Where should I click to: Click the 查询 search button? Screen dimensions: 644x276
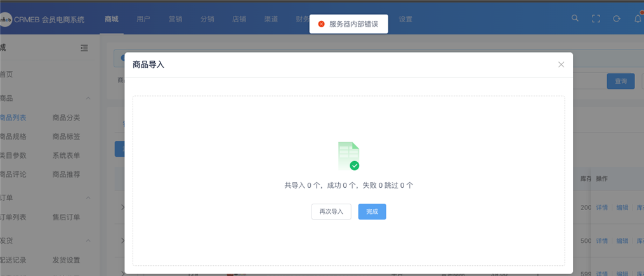pyautogui.click(x=621, y=81)
